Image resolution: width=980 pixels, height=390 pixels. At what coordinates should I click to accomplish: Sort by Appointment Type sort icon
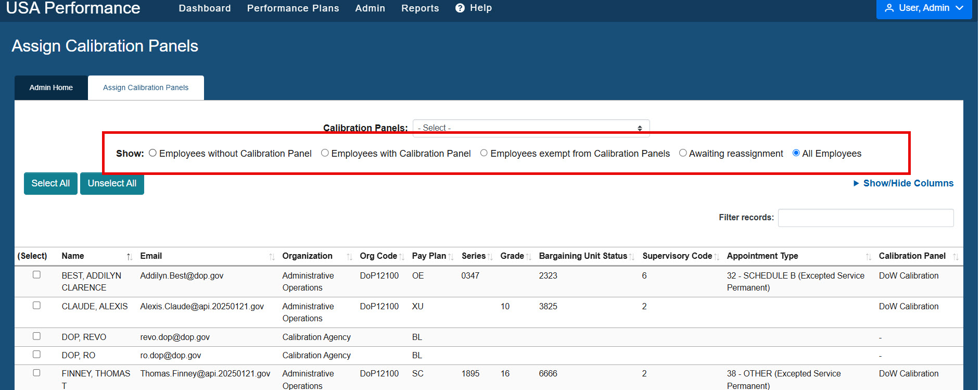pyautogui.click(x=868, y=257)
